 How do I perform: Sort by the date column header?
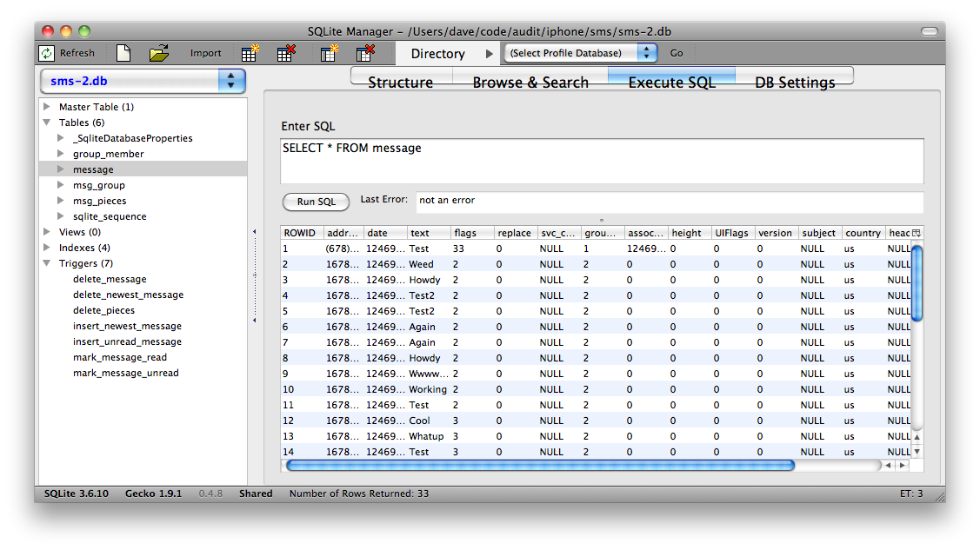pyautogui.click(x=385, y=233)
